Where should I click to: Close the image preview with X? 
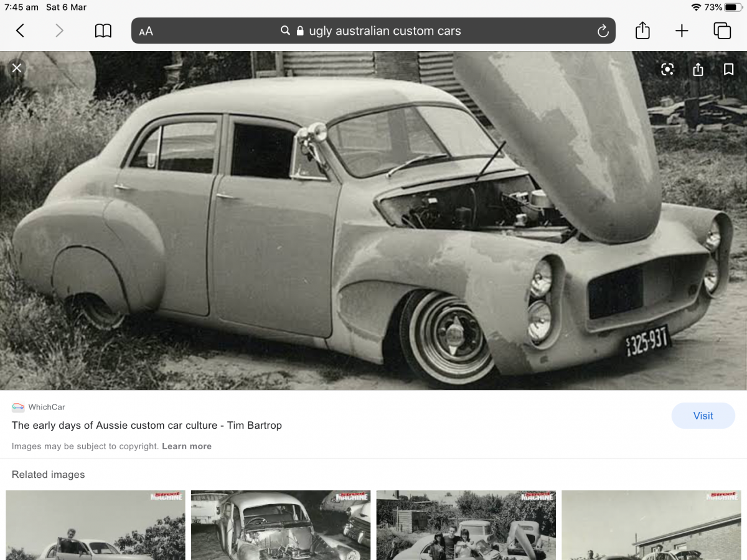(x=17, y=68)
